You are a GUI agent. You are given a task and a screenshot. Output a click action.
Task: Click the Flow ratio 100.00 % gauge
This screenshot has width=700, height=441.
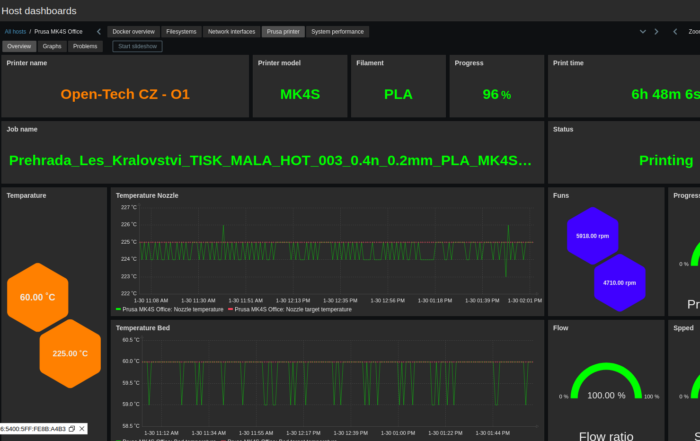606,382
